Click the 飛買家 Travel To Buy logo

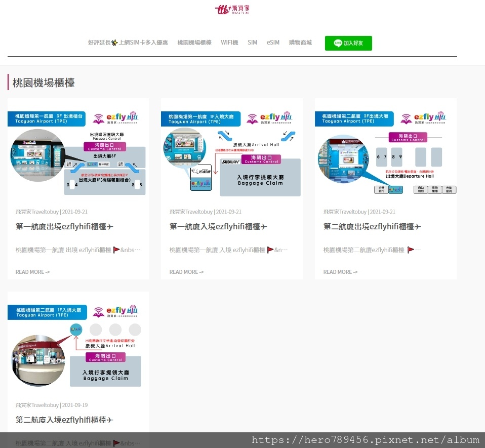point(232,9)
